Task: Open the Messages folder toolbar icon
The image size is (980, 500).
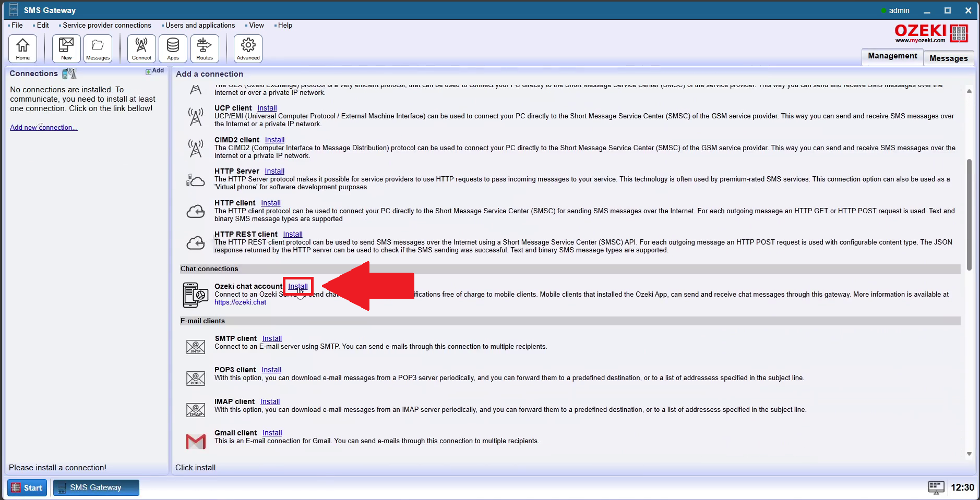Action: click(98, 49)
